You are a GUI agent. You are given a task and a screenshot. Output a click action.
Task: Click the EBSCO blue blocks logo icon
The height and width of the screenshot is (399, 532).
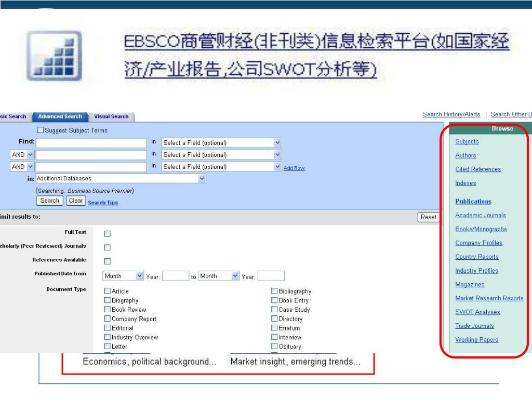coord(54,56)
